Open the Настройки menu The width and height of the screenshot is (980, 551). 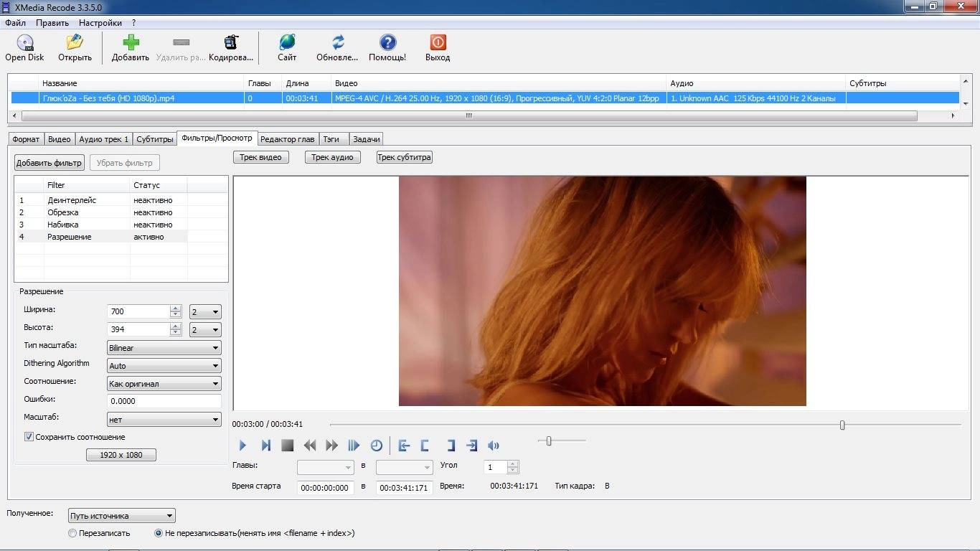click(x=100, y=23)
